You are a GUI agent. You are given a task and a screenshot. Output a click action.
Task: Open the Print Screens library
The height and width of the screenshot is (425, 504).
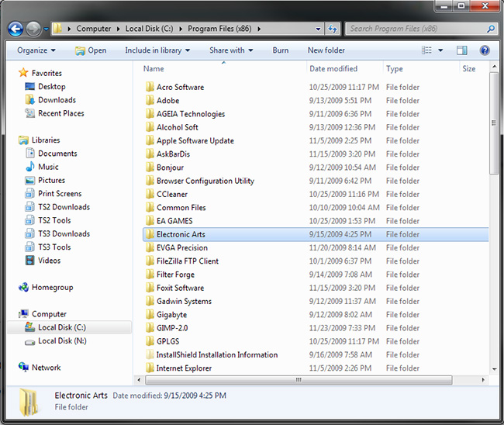click(60, 194)
